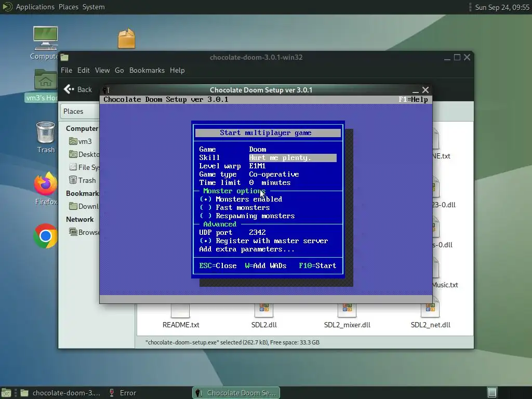Screen dimensions: 532x399
Task: Open vm3 in Places sidebar
Action: point(81,141)
